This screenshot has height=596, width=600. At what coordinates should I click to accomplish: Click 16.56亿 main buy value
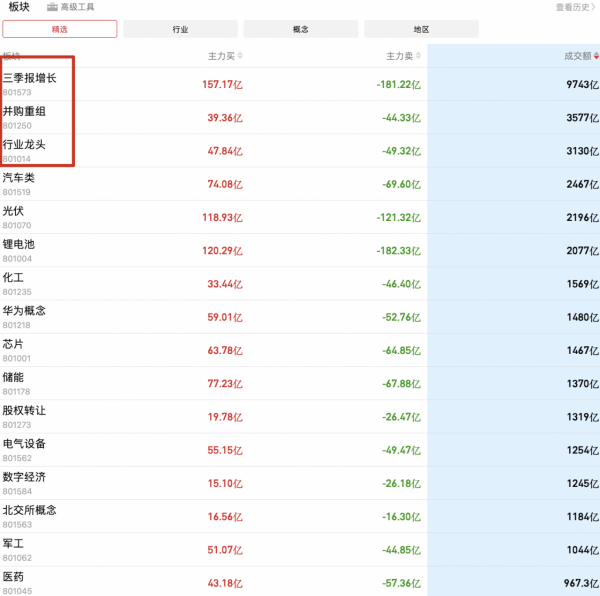[x=225, y=517]
